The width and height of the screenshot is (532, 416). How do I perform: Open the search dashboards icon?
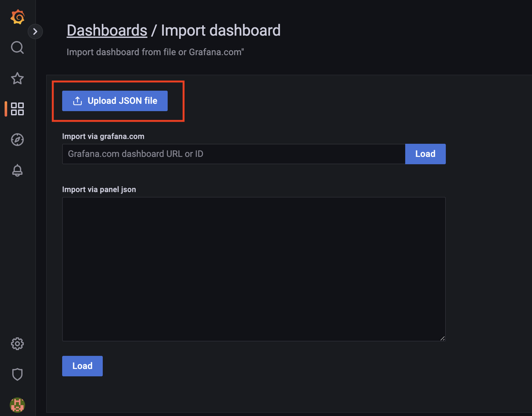[18, 48]
